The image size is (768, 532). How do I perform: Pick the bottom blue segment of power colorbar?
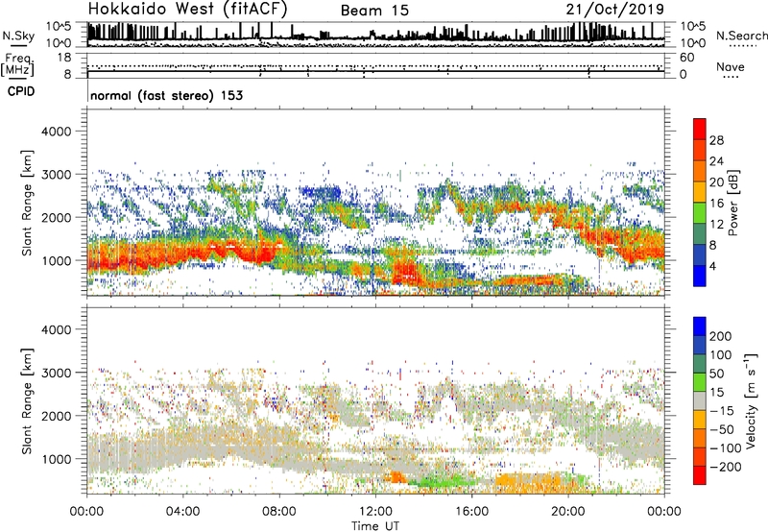point(700,276)
